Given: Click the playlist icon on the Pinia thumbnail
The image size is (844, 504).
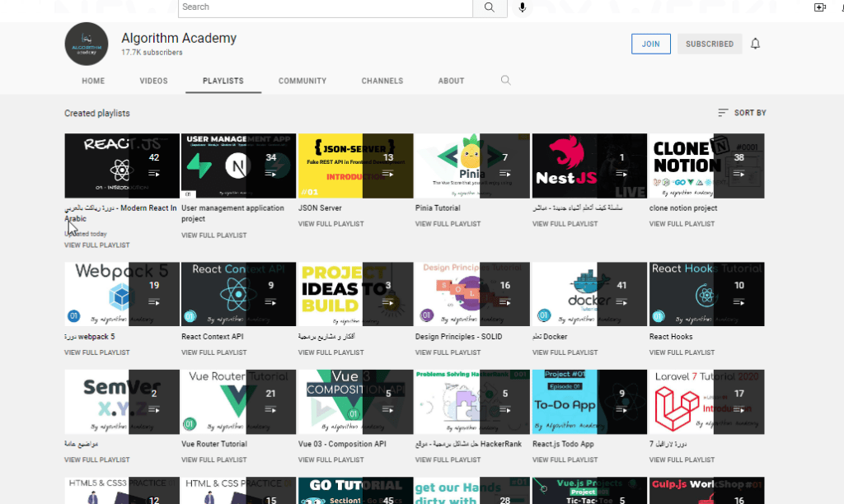Looking at the screenshot, I should click(505, 174).
